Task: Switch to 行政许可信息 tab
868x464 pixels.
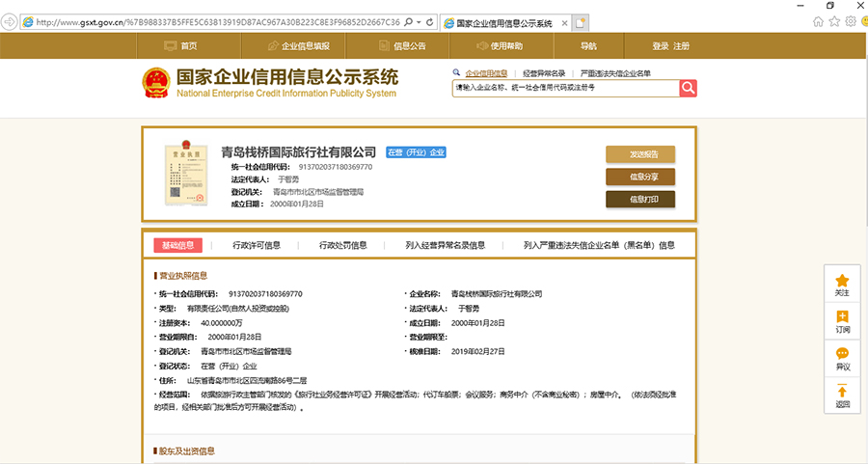Action: [x=257, y=245]
